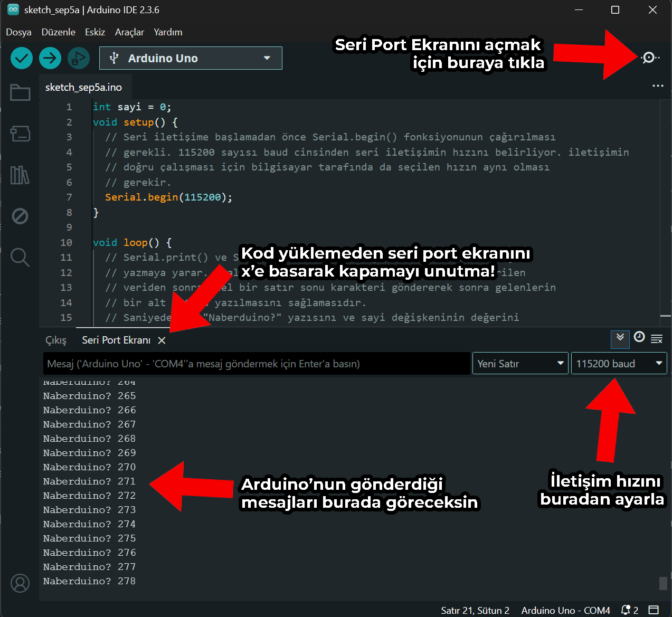672x617 pixels.
Task: Open the Araçlar menu
Action: [x=129, y=32]
